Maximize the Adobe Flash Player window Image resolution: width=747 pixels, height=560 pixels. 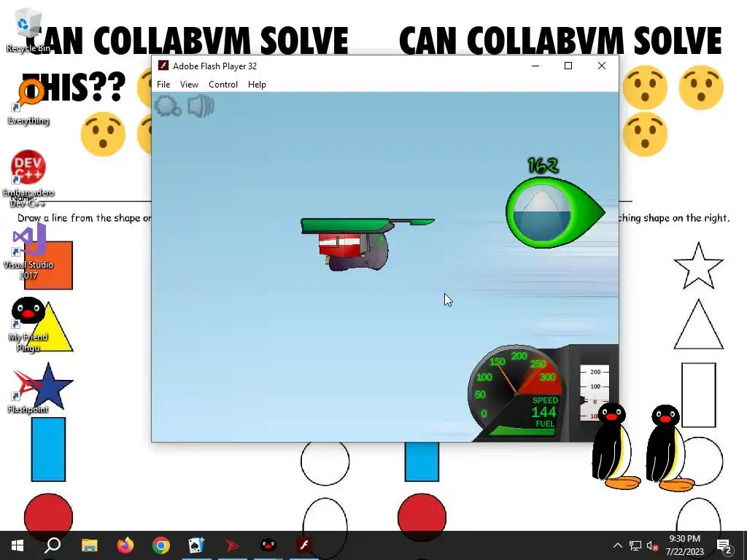click(568, 66)
